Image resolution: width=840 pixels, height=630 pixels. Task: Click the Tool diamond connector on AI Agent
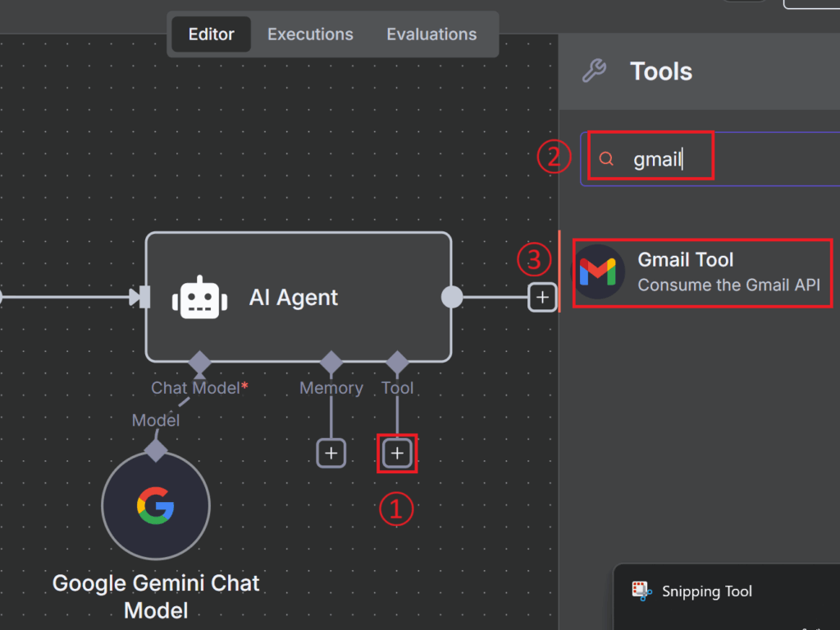click(x=397, y=362)
